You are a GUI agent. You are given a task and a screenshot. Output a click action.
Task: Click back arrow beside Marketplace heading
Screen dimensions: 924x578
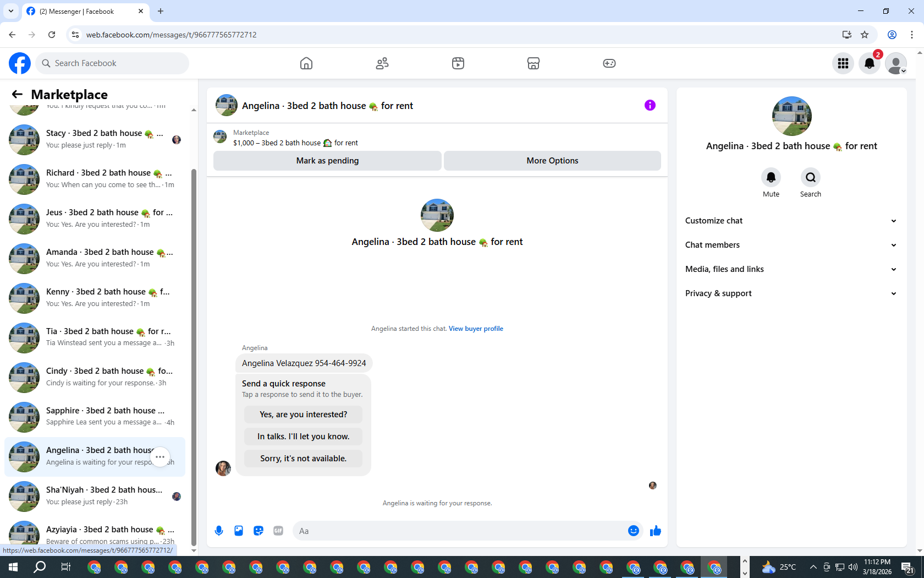pyautogui.click(x=17, y=94)
